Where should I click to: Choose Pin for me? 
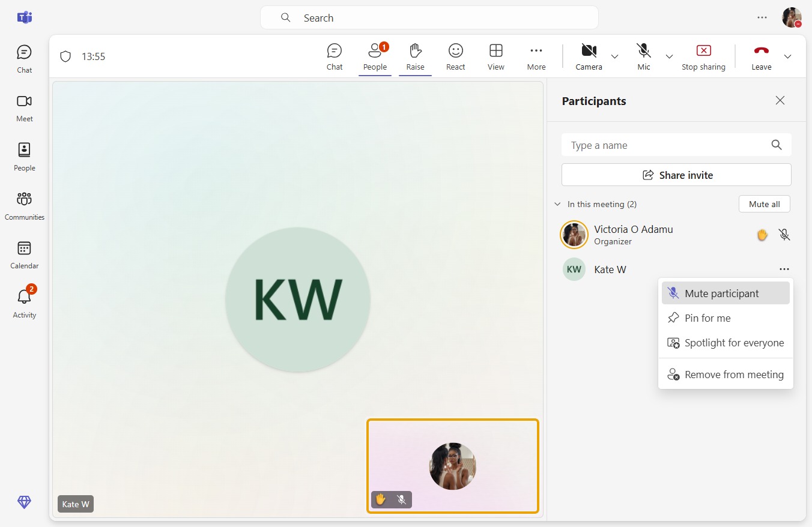tap(726, 318)
